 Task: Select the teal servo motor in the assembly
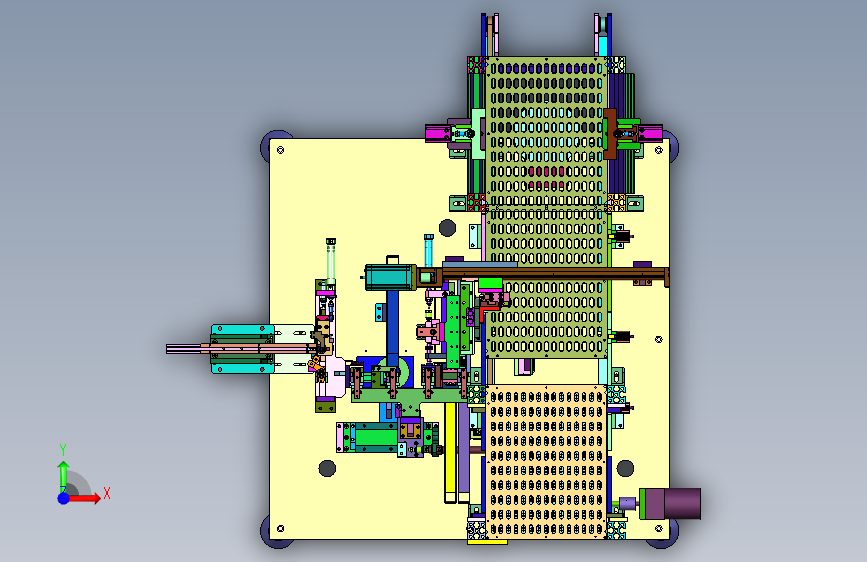pyautogui.click(x=389, y=277)
